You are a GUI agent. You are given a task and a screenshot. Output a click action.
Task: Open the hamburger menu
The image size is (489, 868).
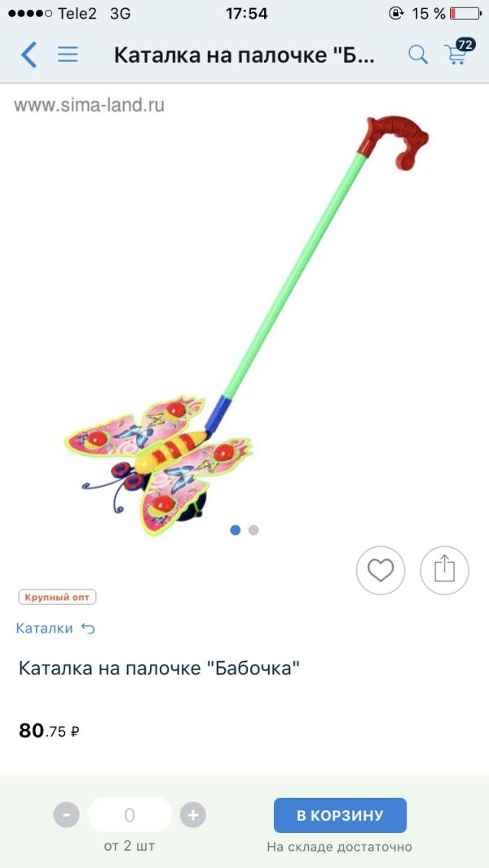[68, 55]
